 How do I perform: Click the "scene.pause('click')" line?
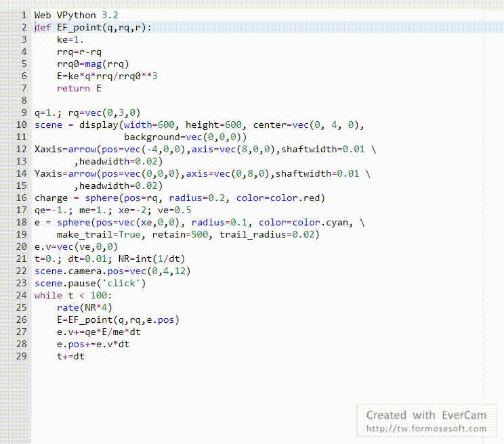click(90, 284)
